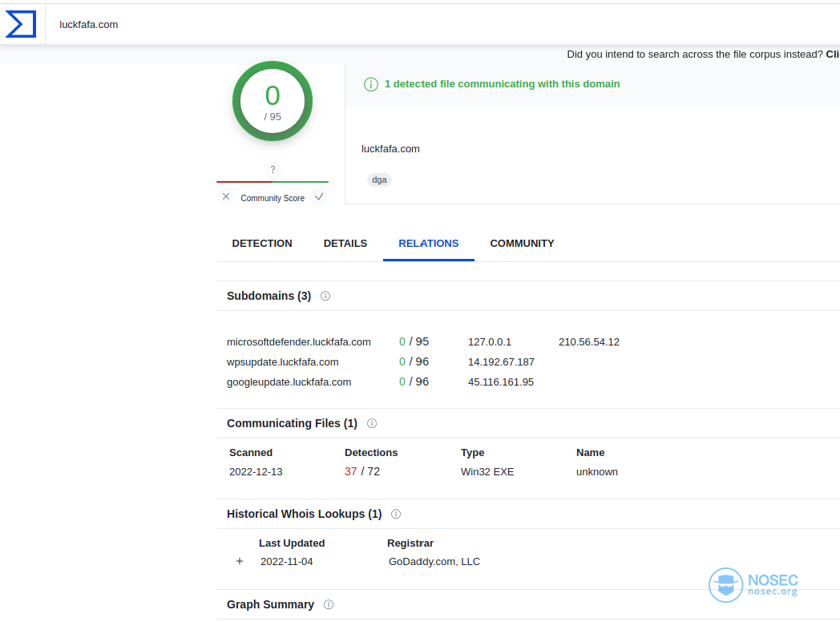Screen dimensions: 840x622
Task: Click the Community Score label
Action: coord(273,198)
